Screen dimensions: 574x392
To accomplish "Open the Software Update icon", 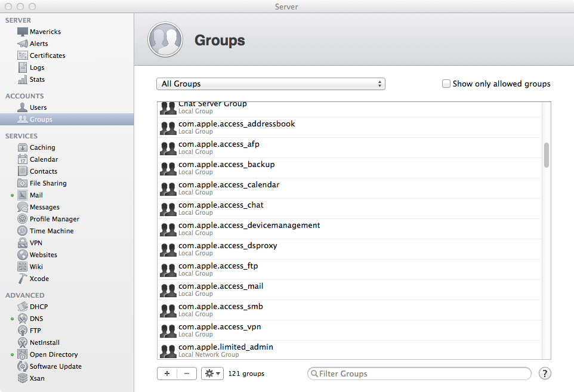I will [x=22, y=366].
